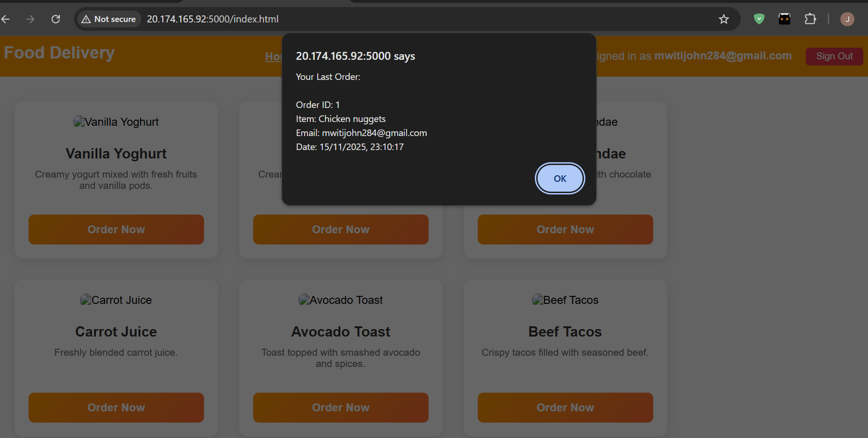
Task: Click the Sign Out button
Action: coord(834,57)
